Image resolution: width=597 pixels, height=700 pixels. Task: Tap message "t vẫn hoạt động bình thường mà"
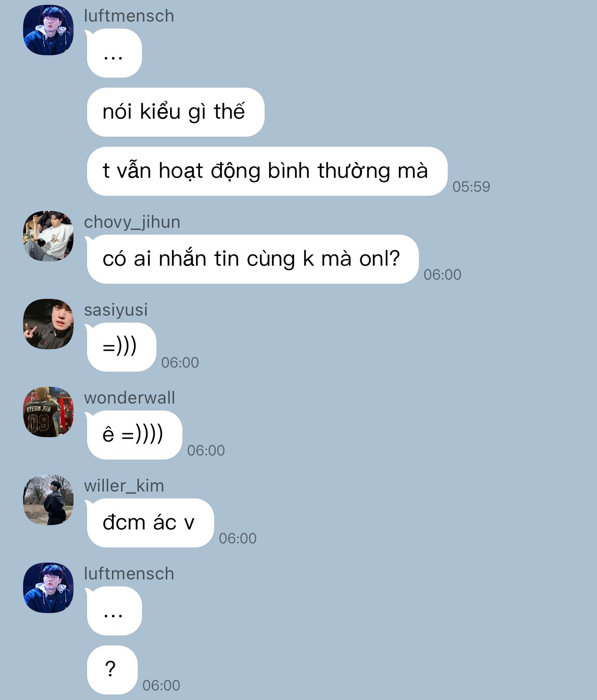267,171
